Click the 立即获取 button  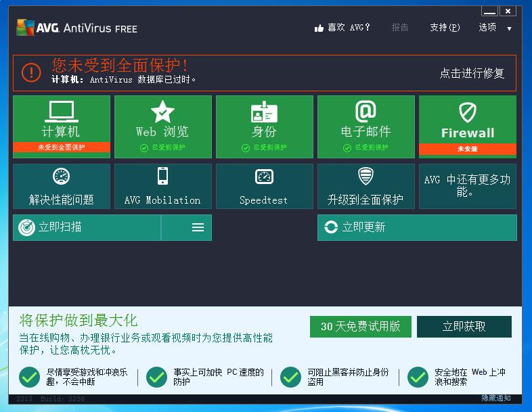click(x=464, y=327)
